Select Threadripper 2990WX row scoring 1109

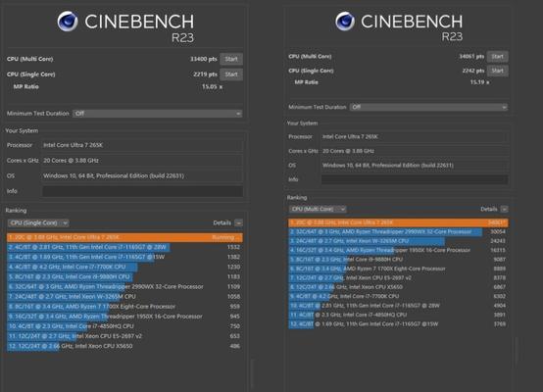pos(124,287)
